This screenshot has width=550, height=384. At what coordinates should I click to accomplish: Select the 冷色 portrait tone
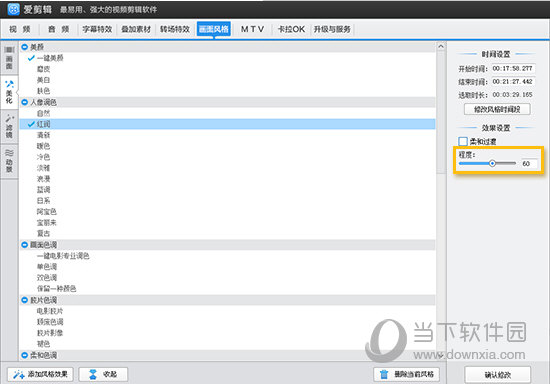tap(43, 157)
